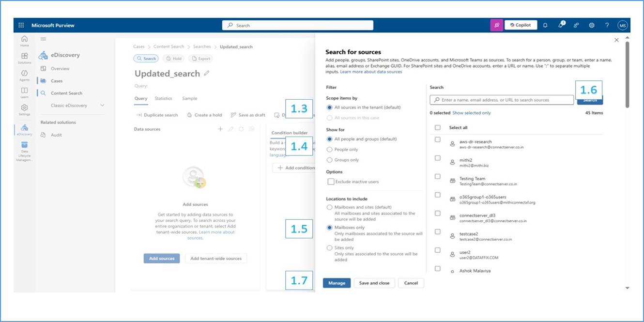Open the header settings gear icon
Viewport: 644px width, 322px height.
point(592,25)
